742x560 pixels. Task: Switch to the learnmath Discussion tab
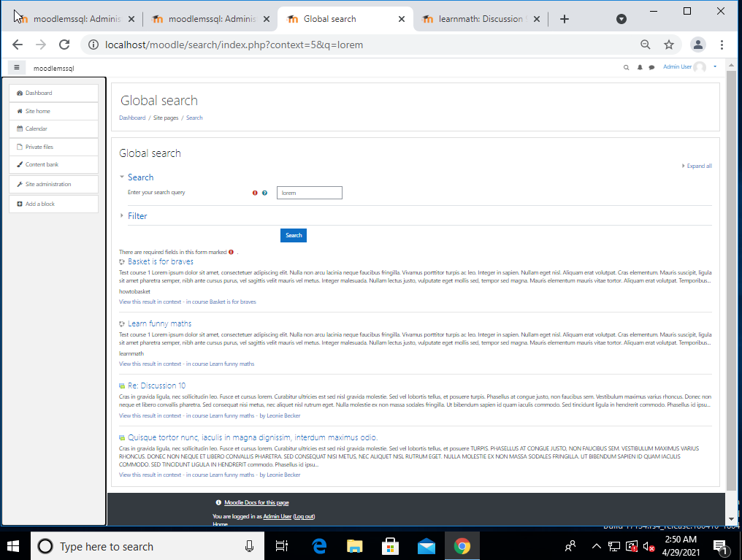482,19
